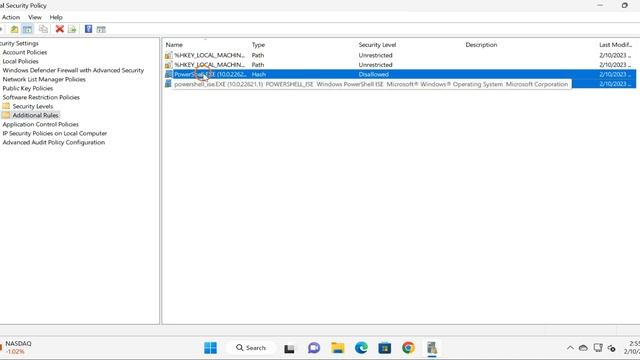Click the Export List toolbar icon
This screenshot has width=640, height=360.
[x=72, y=29]
